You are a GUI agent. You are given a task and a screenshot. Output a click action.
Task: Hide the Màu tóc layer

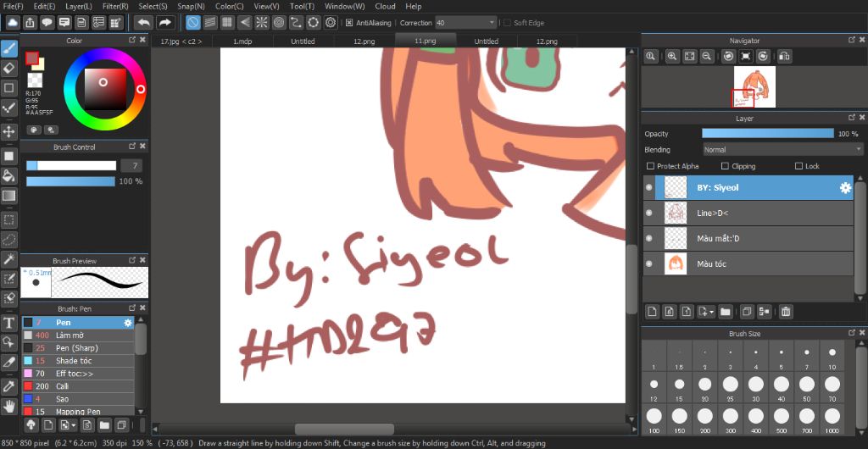[x=648, y=263]
